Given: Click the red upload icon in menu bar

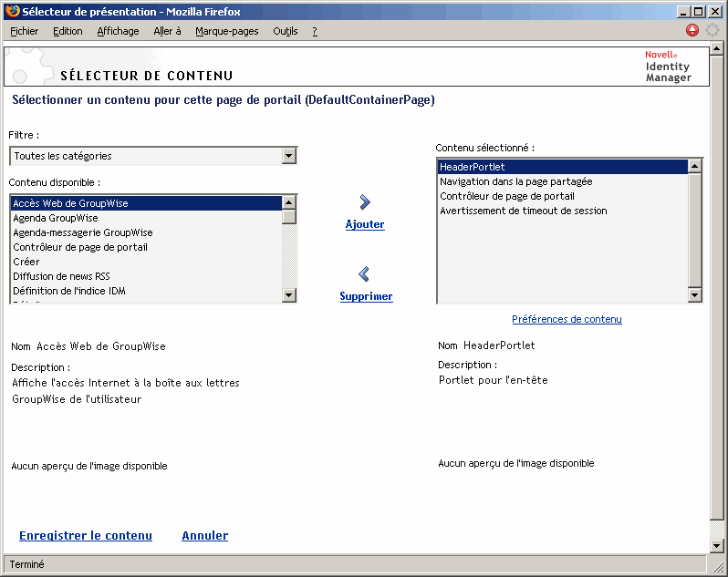Looking at the screenshot, I should coord(692,31).
